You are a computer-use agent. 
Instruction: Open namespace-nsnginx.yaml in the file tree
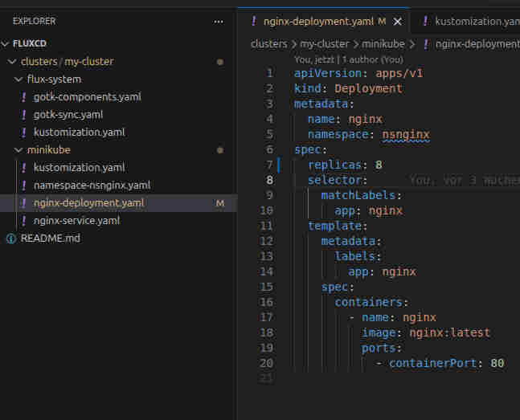click(x=92, y=186)
